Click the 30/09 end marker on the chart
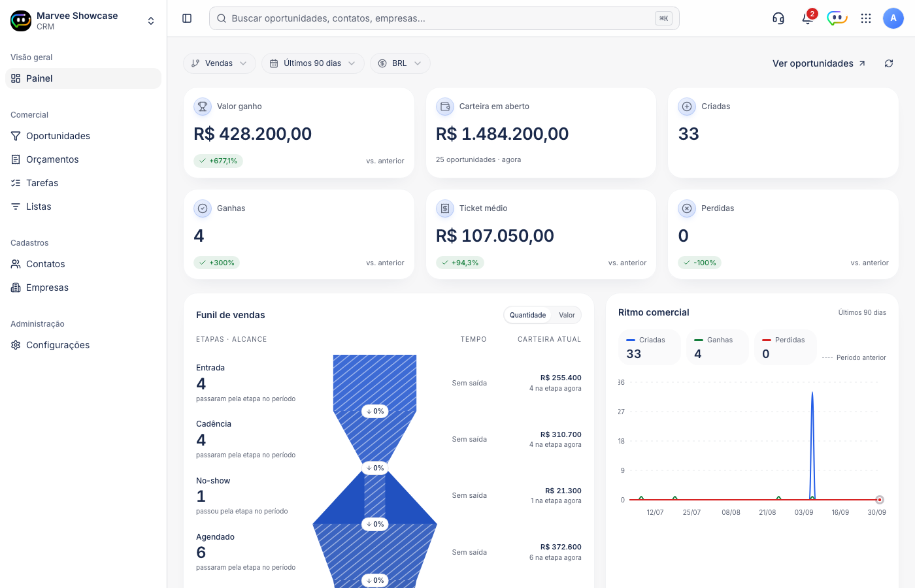Screen dimensions: 915x588 880,500
